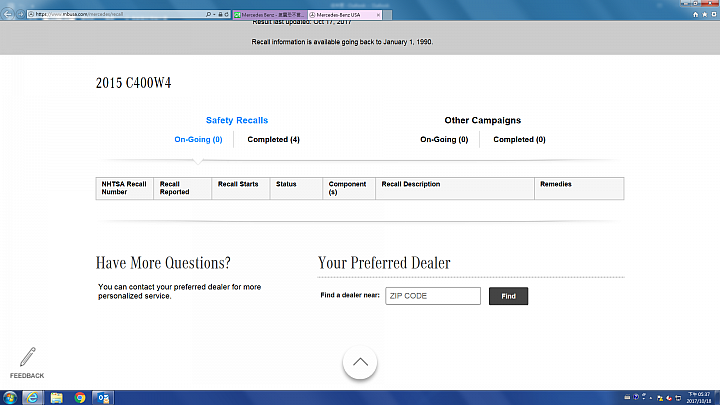Image resolution: width=720 pixels, height=405 pixels.
Task: Open Action Center flag icon in tray
Action: (x=660, y=398)
